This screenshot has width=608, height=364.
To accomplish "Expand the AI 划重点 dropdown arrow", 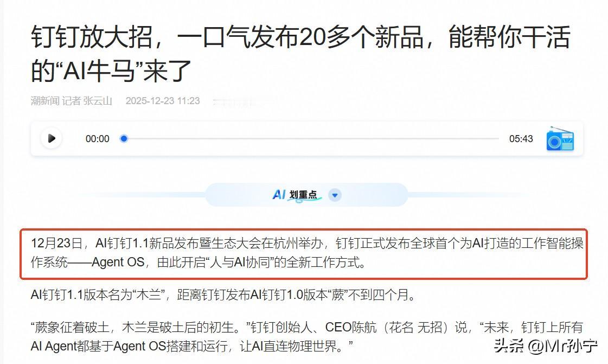I will (x=335, y=195).
